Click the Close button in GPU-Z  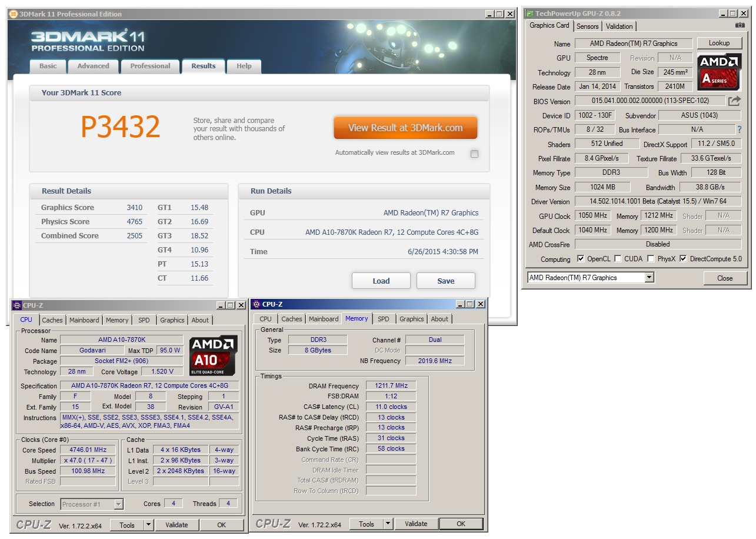[x=725, y=278]
